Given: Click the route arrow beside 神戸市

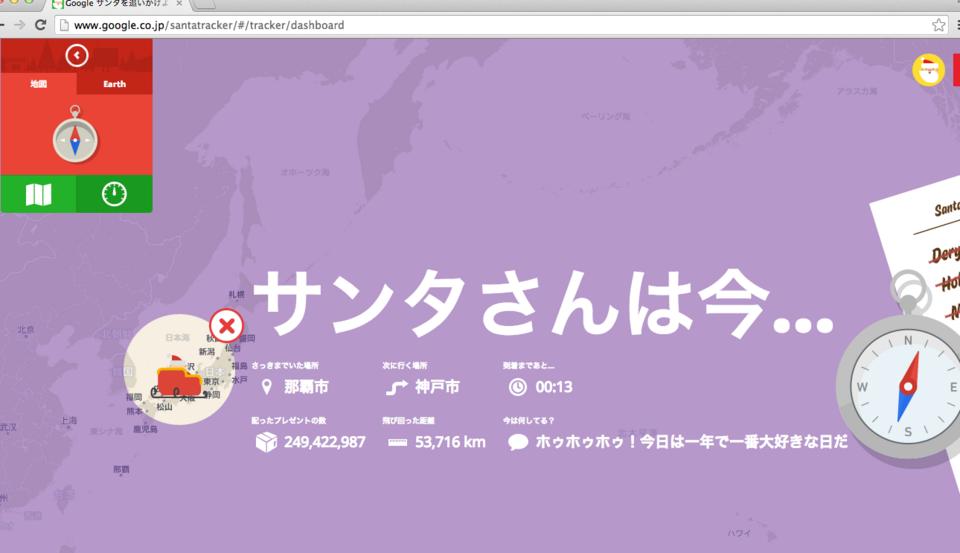Looking at the screenshot, I should click(397, 387).
